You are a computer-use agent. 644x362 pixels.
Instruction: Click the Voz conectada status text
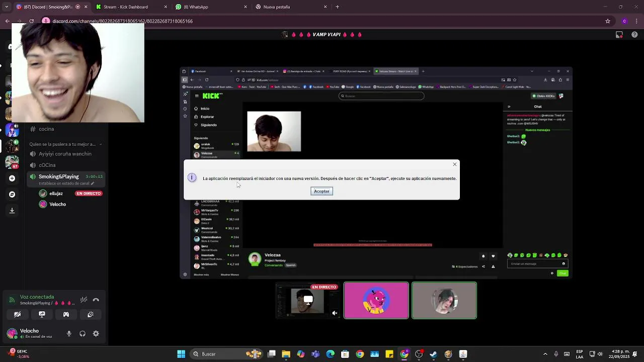(37, 297)
